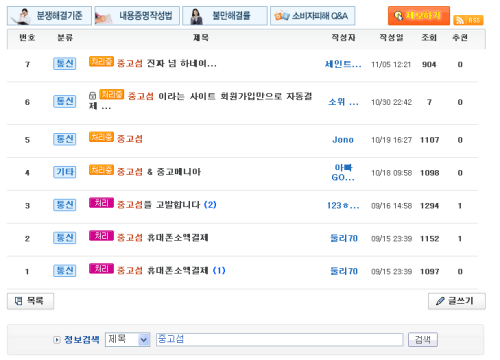Click the 분류 column header

[x=65, y=37]
